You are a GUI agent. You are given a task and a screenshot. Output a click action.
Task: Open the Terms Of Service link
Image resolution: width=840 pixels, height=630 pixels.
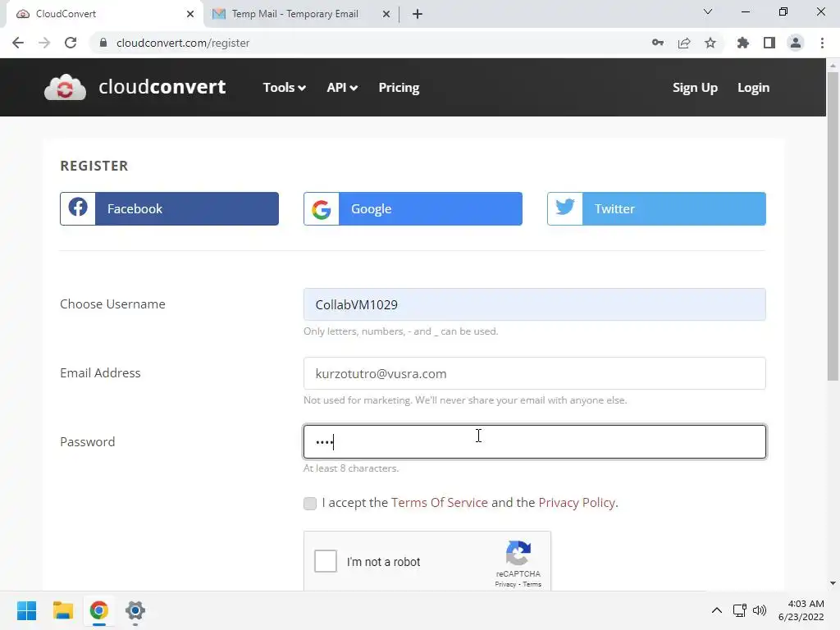(440, 503)
